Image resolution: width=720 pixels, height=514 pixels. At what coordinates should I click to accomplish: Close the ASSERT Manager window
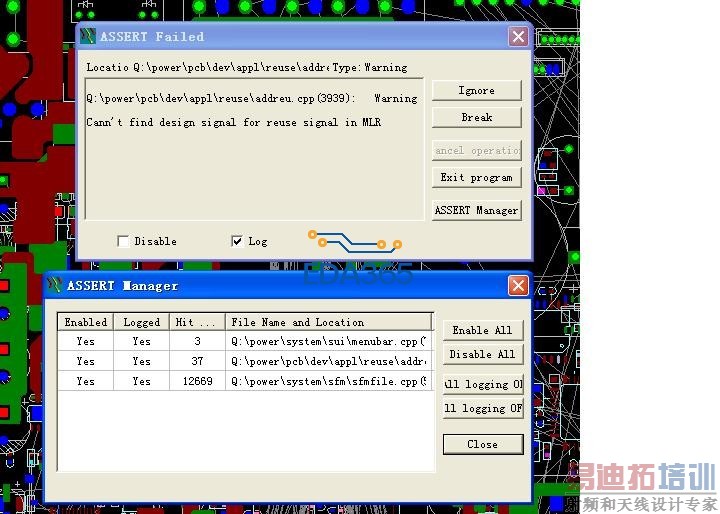(518, 286)
